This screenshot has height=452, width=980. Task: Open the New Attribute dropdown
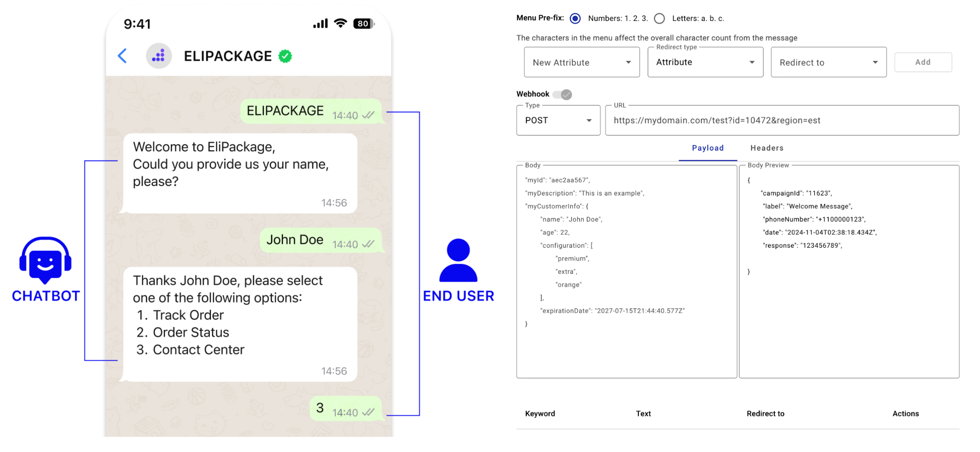581,62
